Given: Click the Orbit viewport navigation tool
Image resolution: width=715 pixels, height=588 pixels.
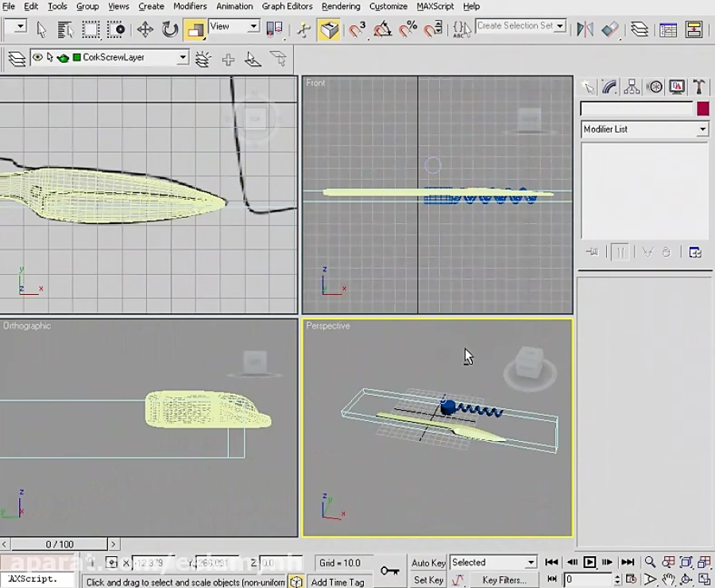Looking at the screenshot, I should tap(686, 580).
